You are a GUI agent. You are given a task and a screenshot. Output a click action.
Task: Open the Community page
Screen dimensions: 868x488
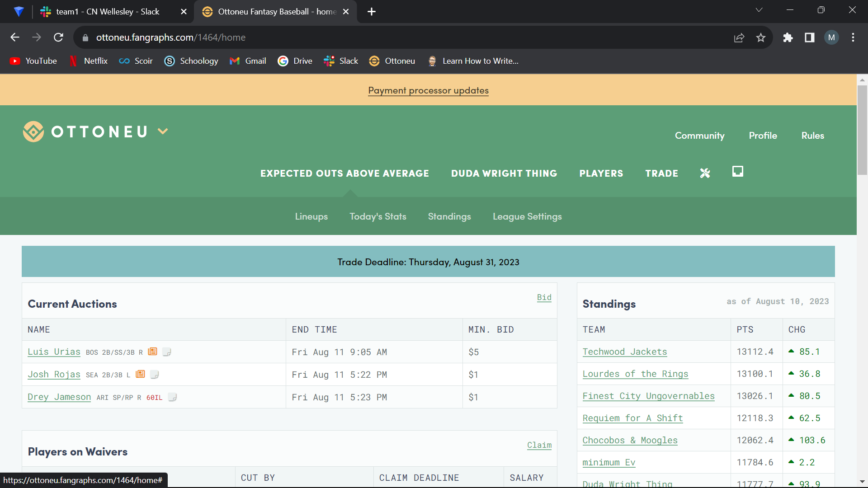(x=699, y=136)
